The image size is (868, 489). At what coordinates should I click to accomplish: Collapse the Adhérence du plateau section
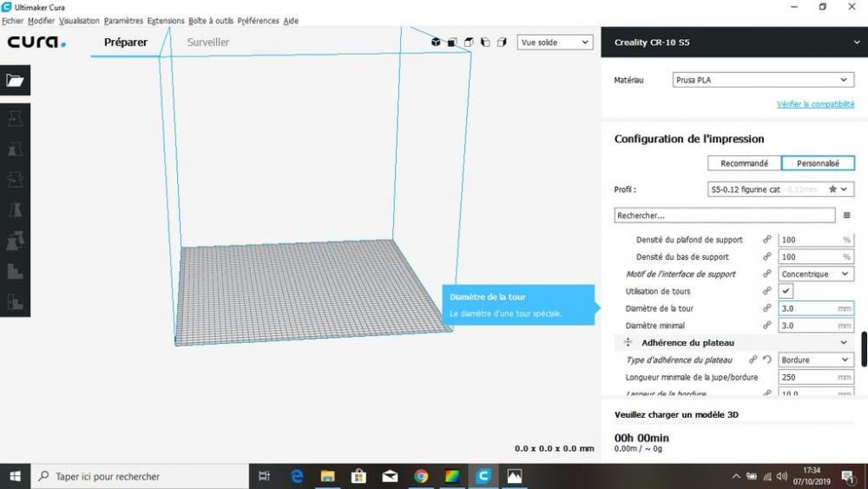click(734, 343)
